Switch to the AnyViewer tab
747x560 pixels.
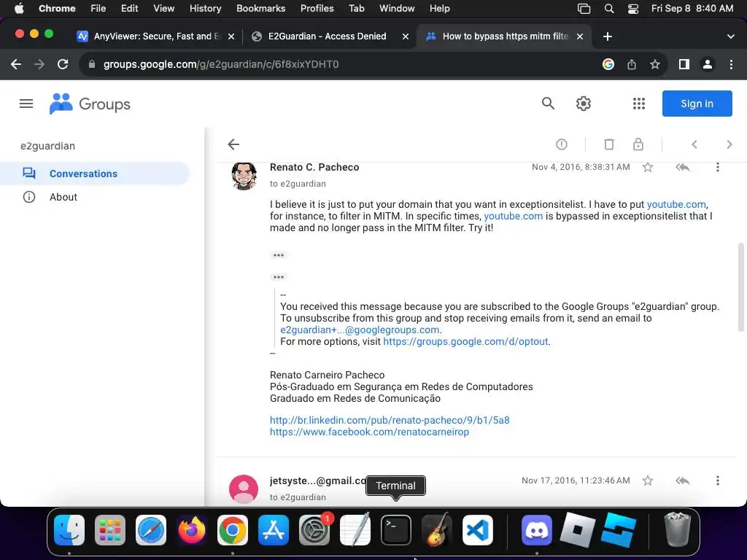pyautogui.click(x=156, y=36)
